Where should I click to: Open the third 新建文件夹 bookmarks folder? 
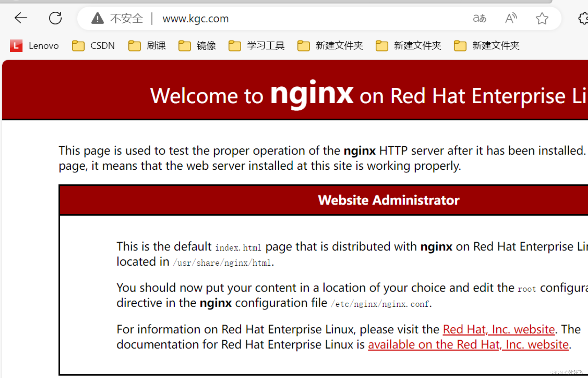487,46
